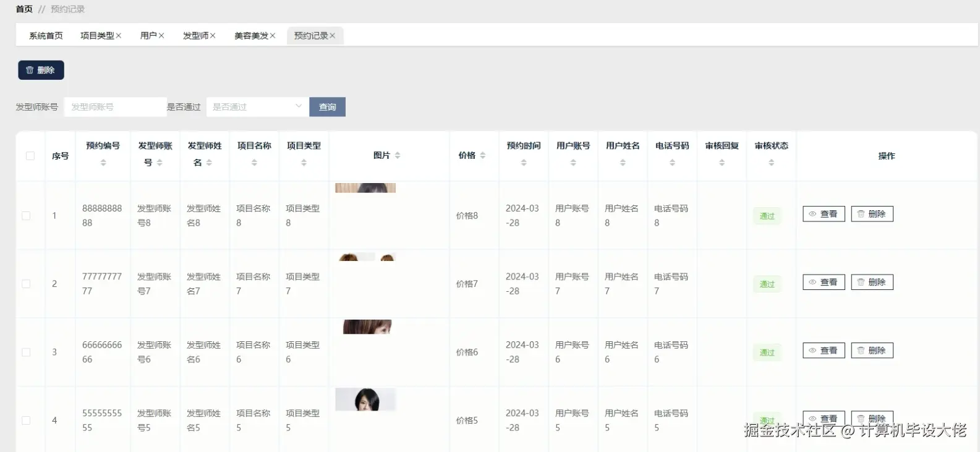Open image thumbnail in row 1
Image resolution: width=980 pixels, height=452 pixels.
(365, 188)
